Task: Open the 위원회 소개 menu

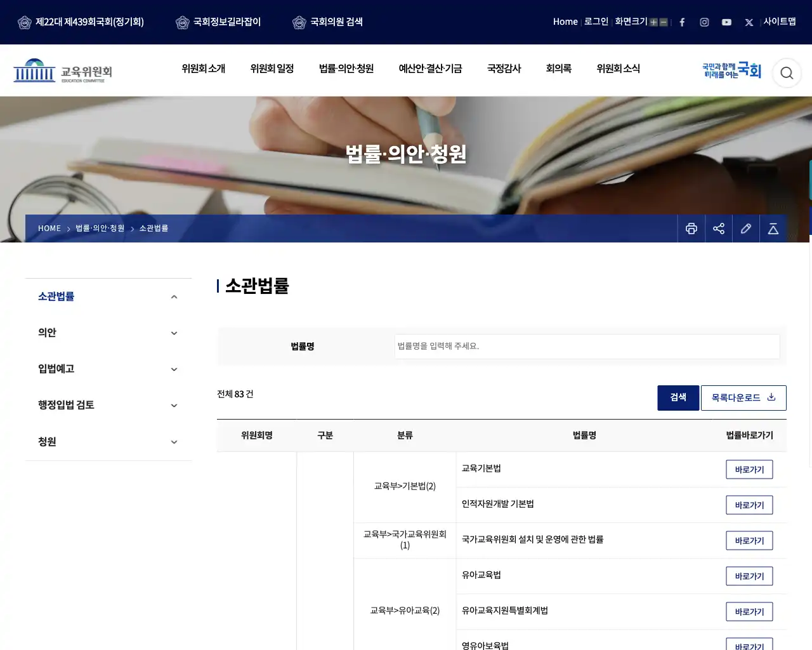Action: [x=203, y=69]
